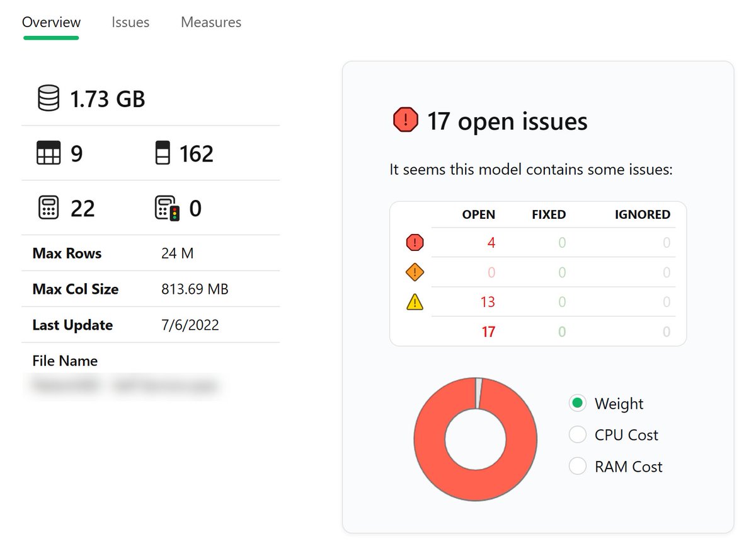756x541 pixels.
Task: Click the measures calculator icon showing 22
Action: pyautogui.click(x=49, y=208)
